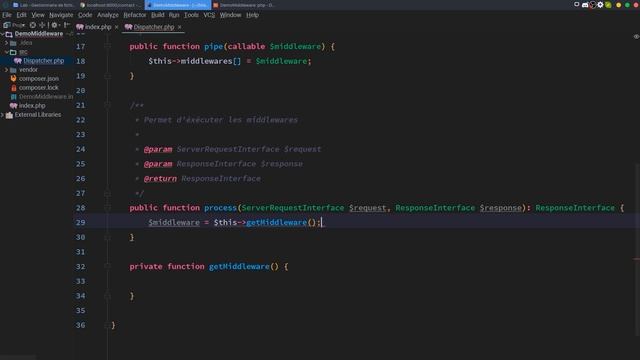This screenshot has width=640, height=360.
Task: Click line number 29 in gutter
Action: pos(80,222)
